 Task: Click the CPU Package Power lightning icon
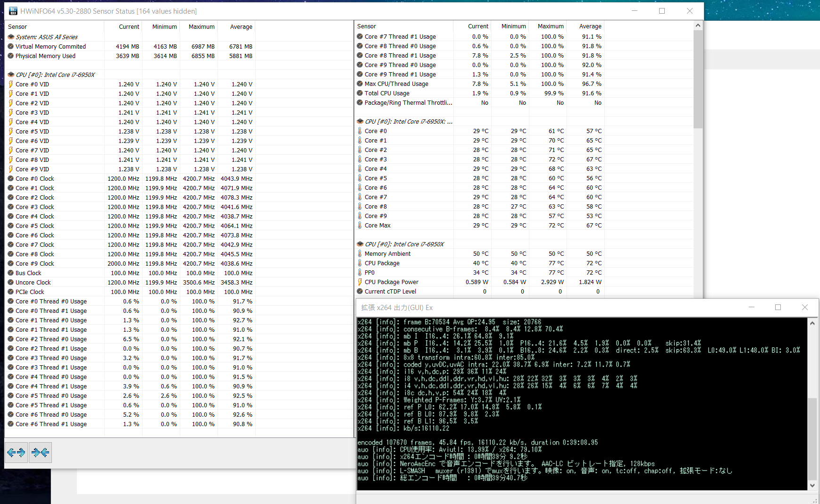(x=360, y=282)
